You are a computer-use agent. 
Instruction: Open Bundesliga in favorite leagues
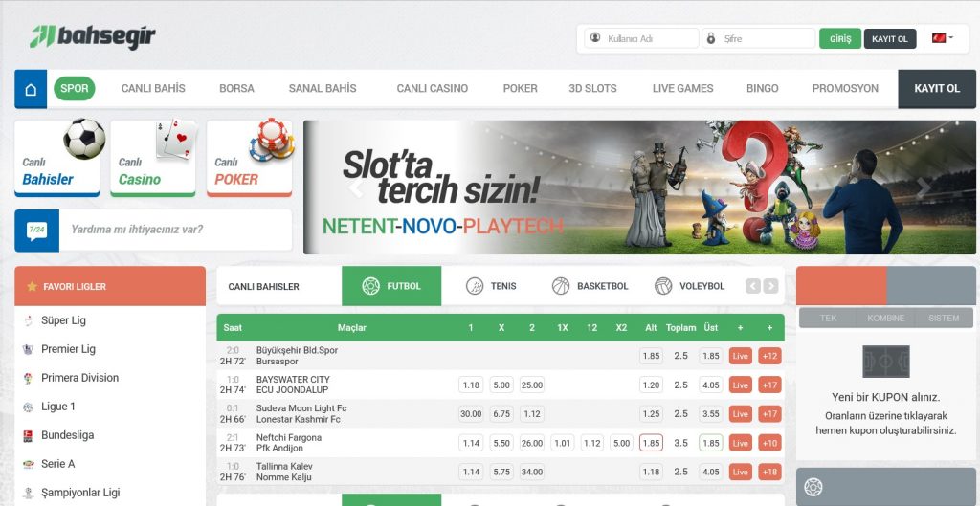68,435
